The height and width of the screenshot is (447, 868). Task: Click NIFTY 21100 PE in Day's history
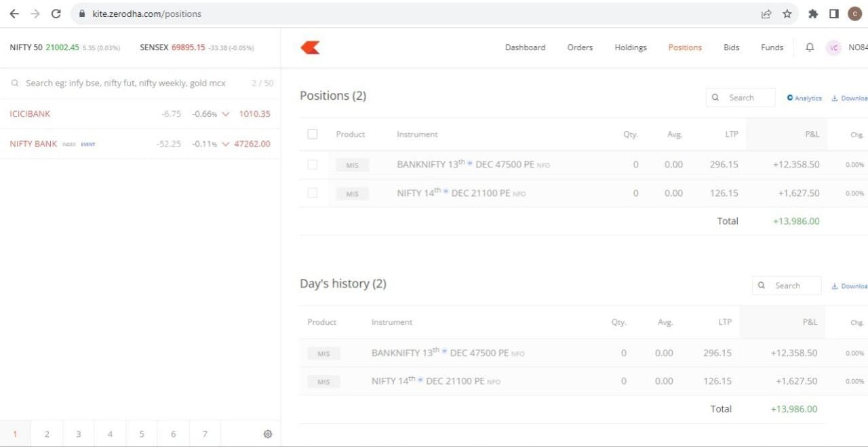click(x=435, y=381)
